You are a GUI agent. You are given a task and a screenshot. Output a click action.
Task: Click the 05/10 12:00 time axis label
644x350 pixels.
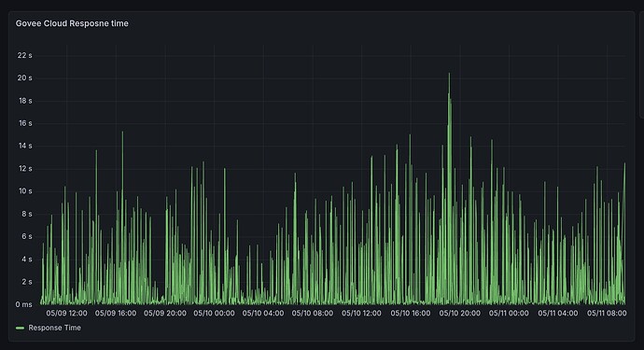click(361, 313)
